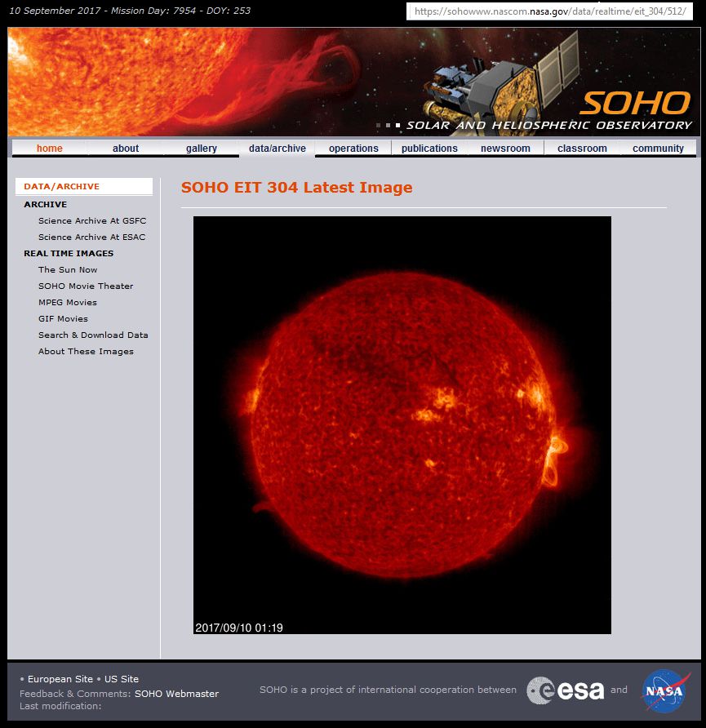Select the data/archive tab

[x=278, y=148]
